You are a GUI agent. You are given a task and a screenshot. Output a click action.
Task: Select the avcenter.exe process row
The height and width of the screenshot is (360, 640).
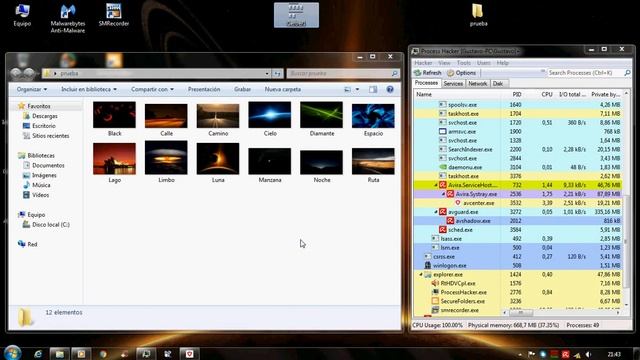pos(518,203)
